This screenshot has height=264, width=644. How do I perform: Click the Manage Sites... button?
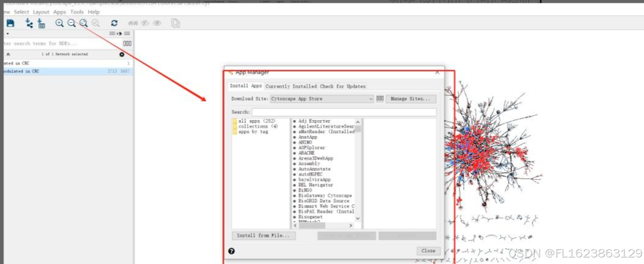tap(411, 99)
